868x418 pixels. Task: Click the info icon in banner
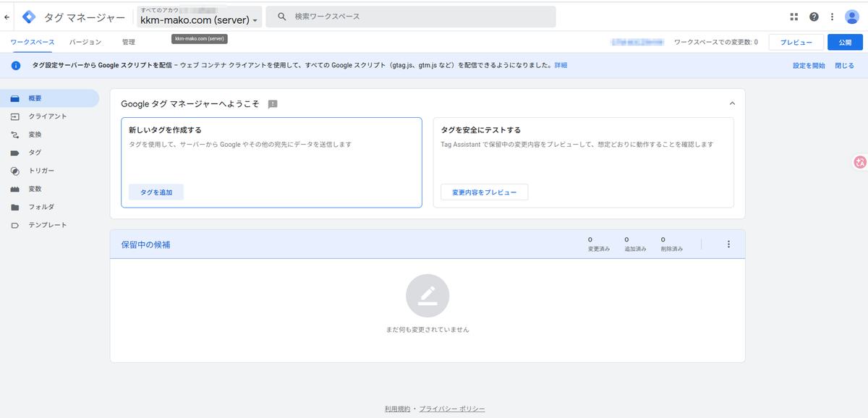pyautogui.click(x=15, y=65)
